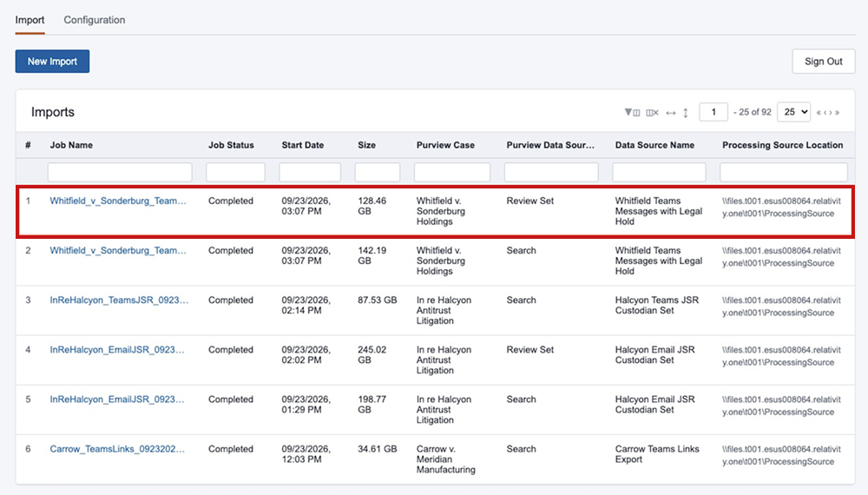This screenshot has width=868, height=495.
Task: Sort by the Start Date column header
Action: click(303, 145)
